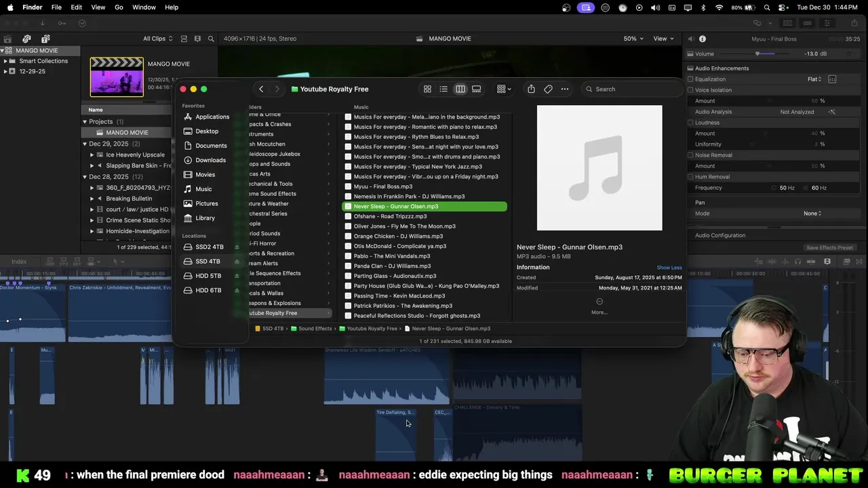The image size is (868, 488).
Task: Open Finder group-by dropdown
Action: (x=504, y=89)
